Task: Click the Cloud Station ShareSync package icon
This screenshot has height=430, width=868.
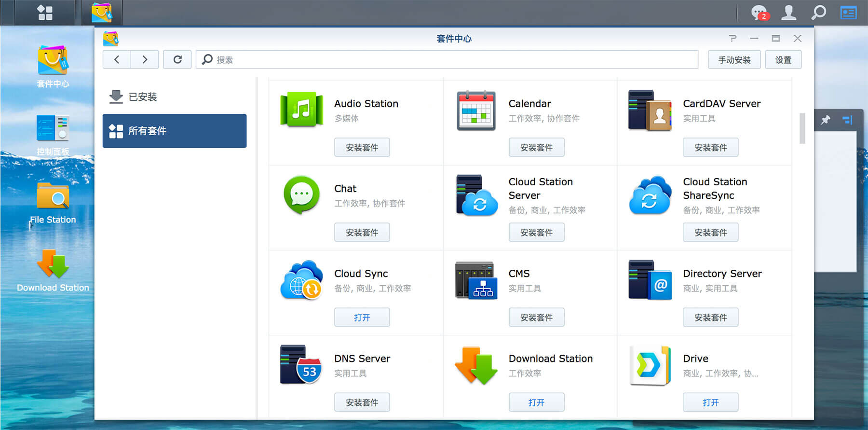Action: coord(650,195)
